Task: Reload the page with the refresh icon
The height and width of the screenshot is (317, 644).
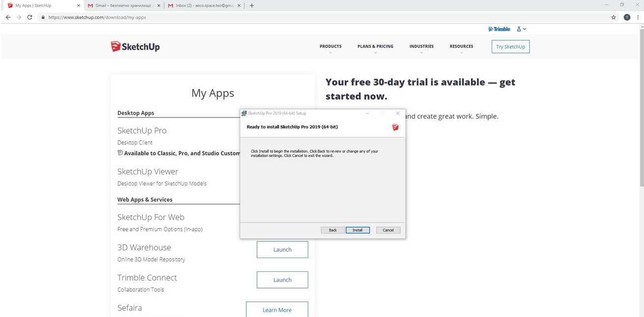Action: [29, 17]
